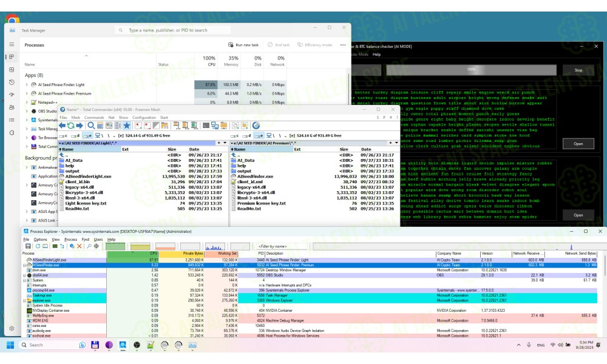This screenshot has width=607, height=364.
Task: Open right panel directory history dropdown arrow
Action: (x=397, y=143)
